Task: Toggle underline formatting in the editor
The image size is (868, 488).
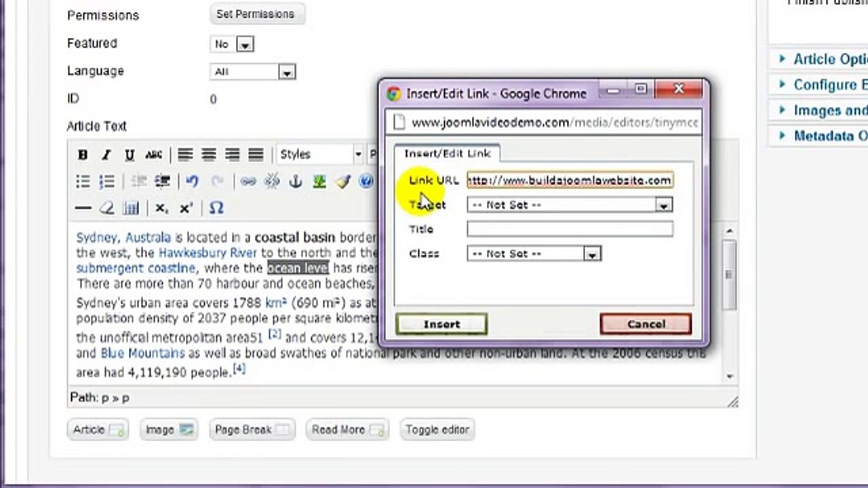Action: coord(129,155)
